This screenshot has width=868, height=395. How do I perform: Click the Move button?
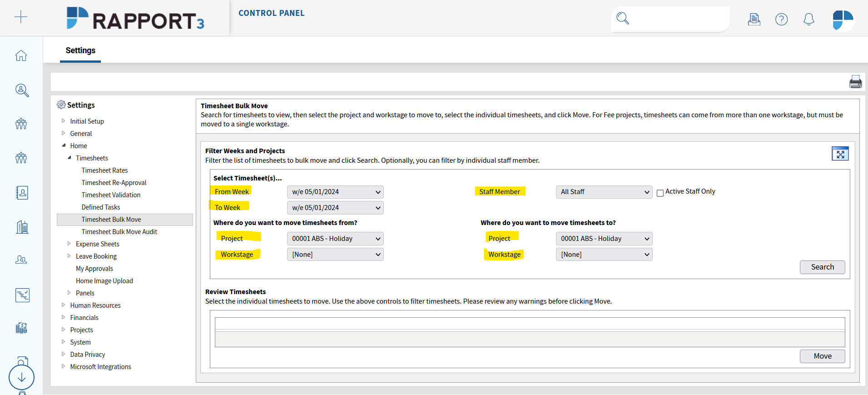pos(822,356)
